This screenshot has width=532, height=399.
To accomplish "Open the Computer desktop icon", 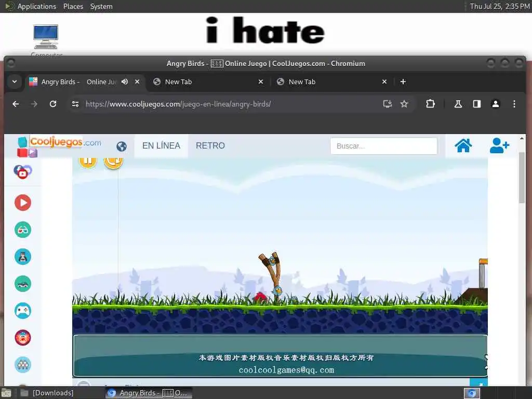I will [46, 39].
